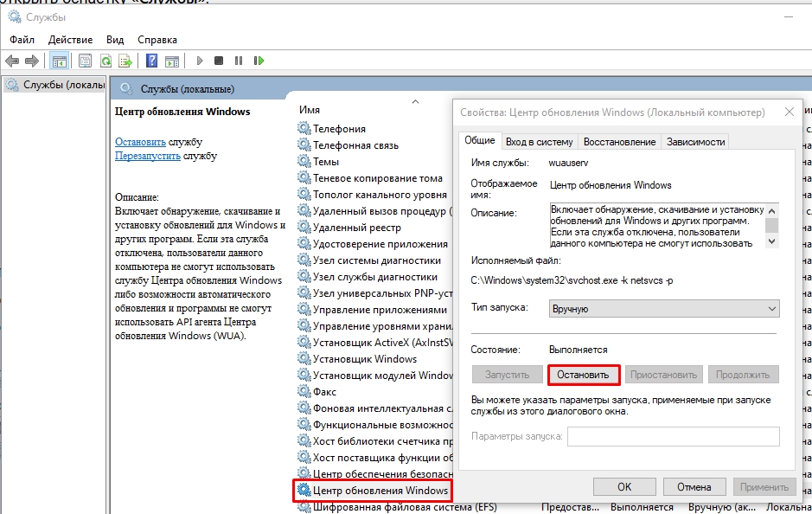Viewport: 812px width, 514px height.
Task: Select the Хост библиотеки счетчика service
Action: pyautogui.click(x=383, y=441)
